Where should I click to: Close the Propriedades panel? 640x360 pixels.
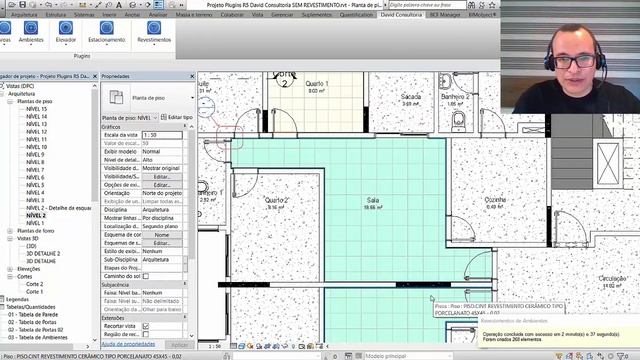click(x=192, y=76)
